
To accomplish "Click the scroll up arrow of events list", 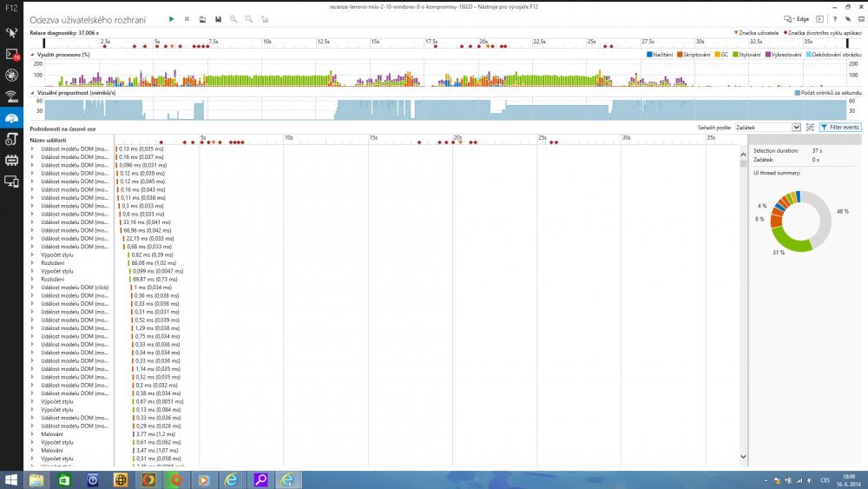I will 743,155.
